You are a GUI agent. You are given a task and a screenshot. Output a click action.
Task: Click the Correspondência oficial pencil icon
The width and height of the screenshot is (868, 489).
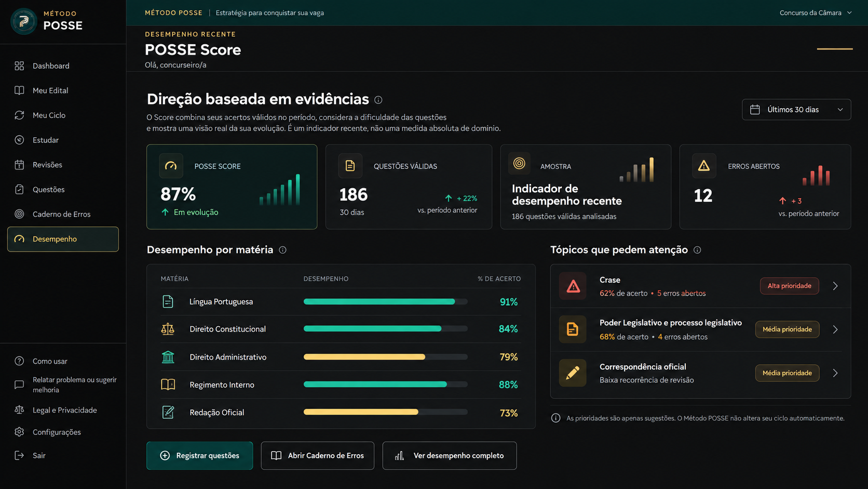point(573,373)
